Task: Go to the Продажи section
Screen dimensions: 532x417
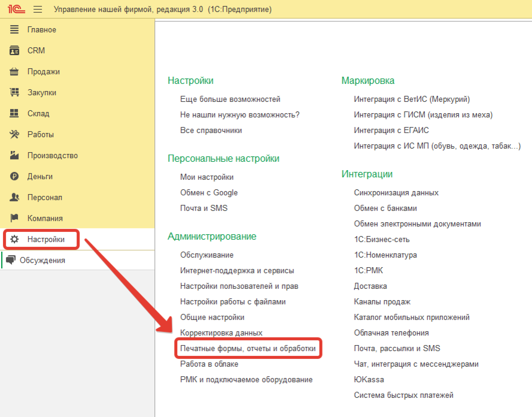Action: click(44, 72)
